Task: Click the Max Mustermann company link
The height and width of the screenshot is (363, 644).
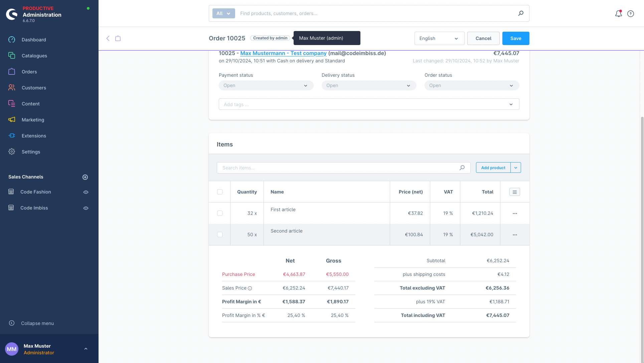Action: coord(283,53)
